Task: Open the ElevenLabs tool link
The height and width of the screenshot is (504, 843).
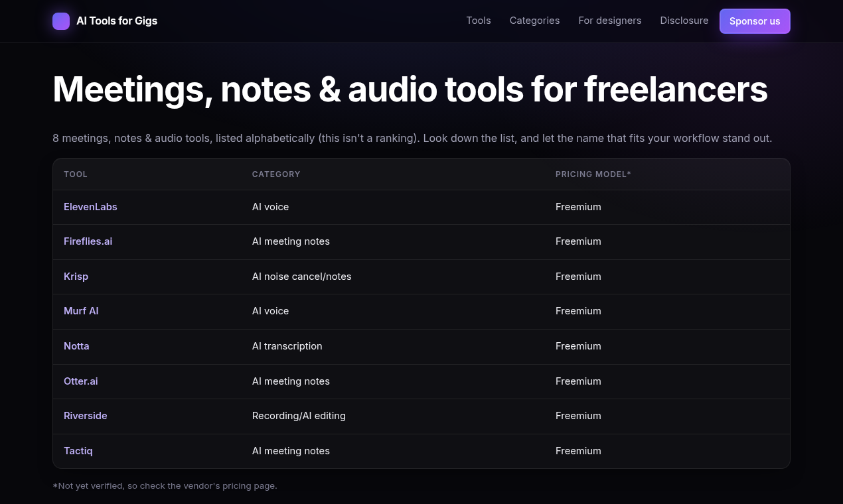Action: (90, 207)
